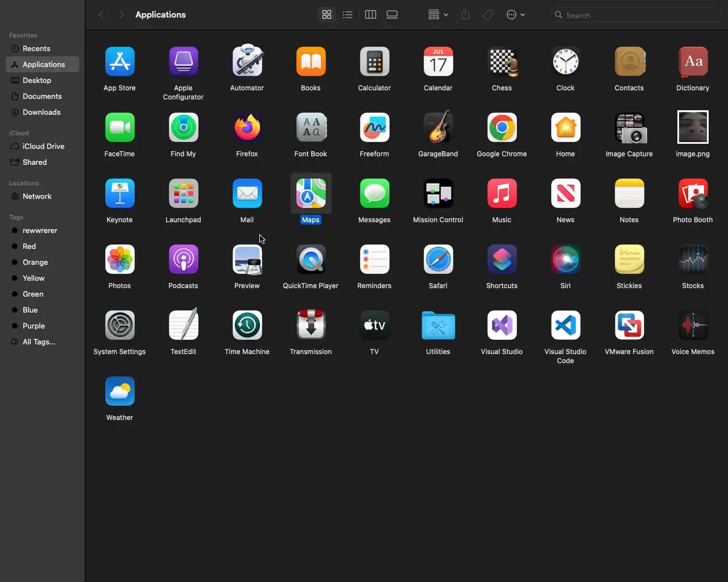This screenshot has width=728, height=582.
Task: Filter by the Purple tag
Action: click(42, 326)
